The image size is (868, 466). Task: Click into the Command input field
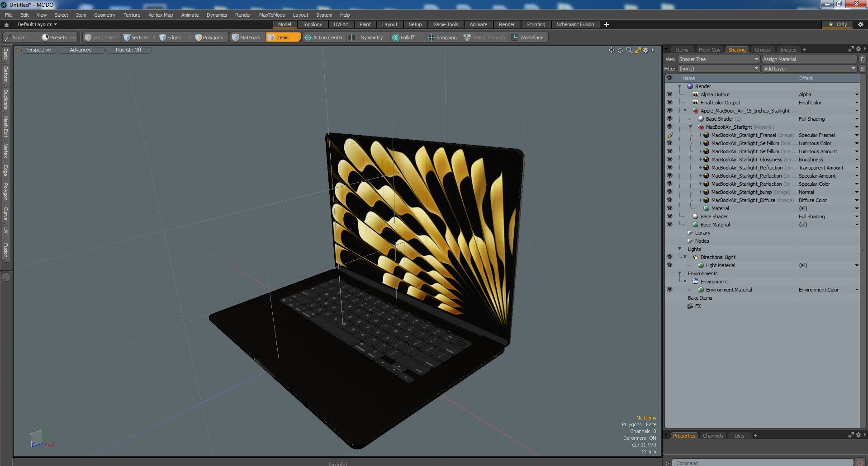pos(762,463)
